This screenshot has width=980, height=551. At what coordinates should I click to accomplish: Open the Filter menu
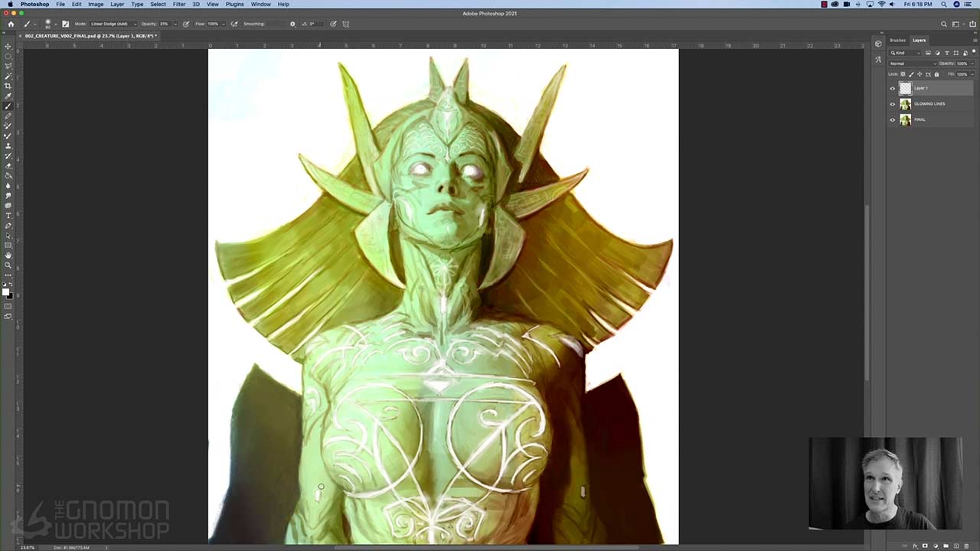click(178, 5)
